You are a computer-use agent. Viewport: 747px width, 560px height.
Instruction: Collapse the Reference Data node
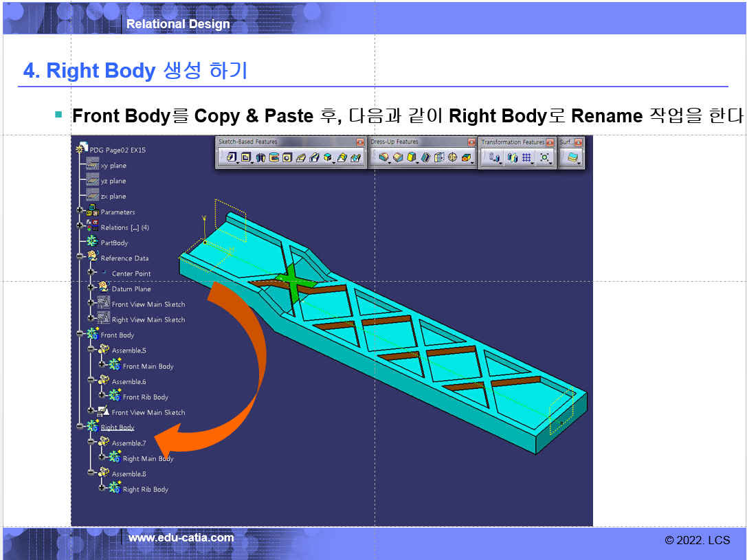pos(80,258)
